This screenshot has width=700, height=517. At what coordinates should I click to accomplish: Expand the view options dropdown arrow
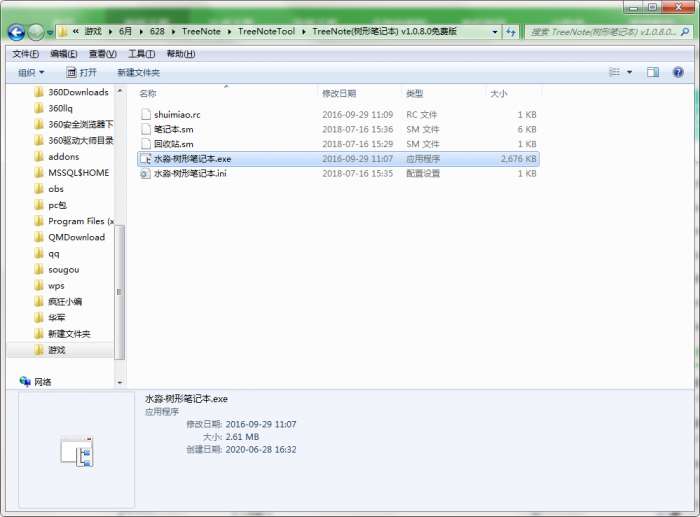coord(629,72)
